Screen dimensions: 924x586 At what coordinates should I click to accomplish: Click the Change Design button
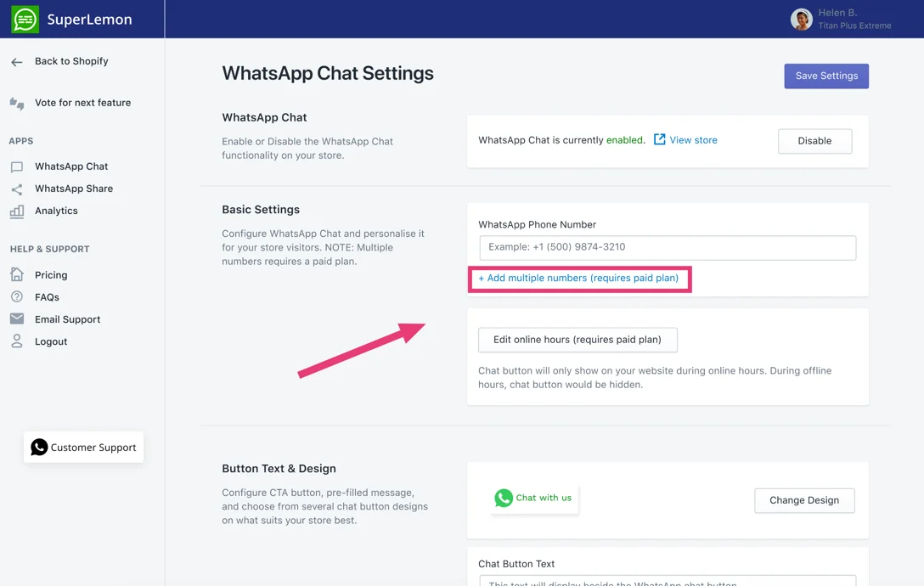click(804, 500)
